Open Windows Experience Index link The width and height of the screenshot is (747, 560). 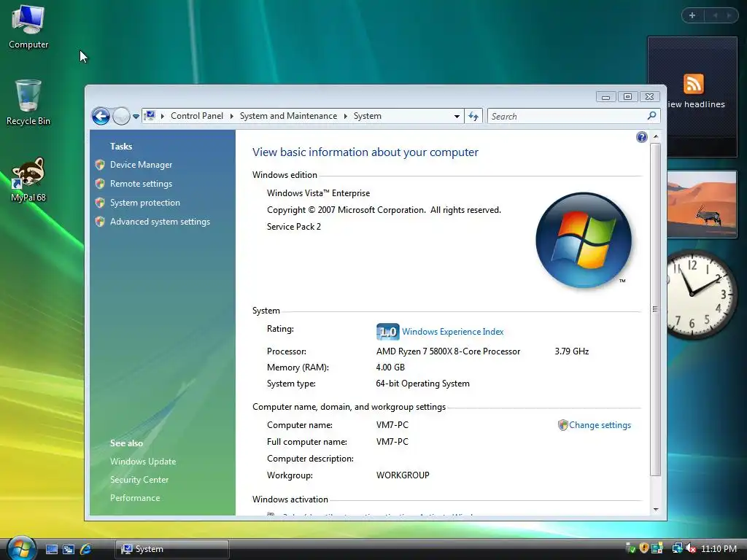point(452,332)
